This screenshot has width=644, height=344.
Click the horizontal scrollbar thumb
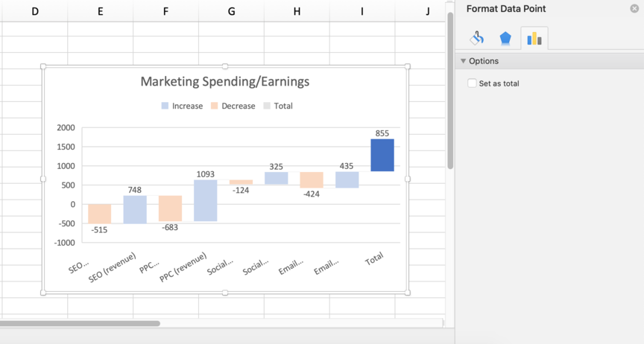point(80,324)
